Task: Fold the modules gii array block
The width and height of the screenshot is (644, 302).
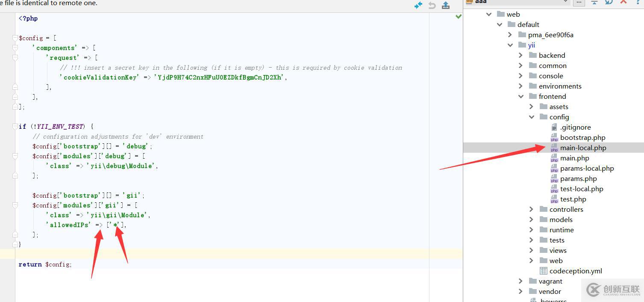Action: pyautogui.click(x=15, y=205)
